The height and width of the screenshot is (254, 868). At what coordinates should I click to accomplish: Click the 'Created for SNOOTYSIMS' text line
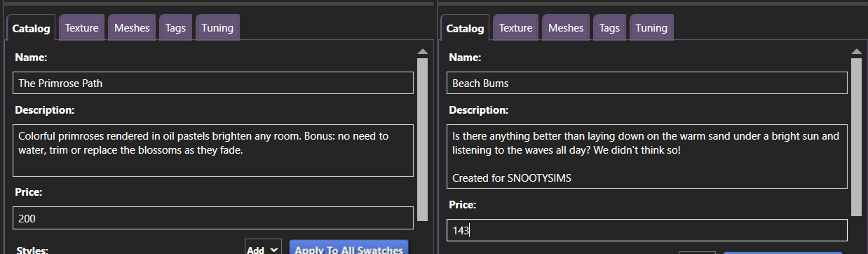coord(512,178)
